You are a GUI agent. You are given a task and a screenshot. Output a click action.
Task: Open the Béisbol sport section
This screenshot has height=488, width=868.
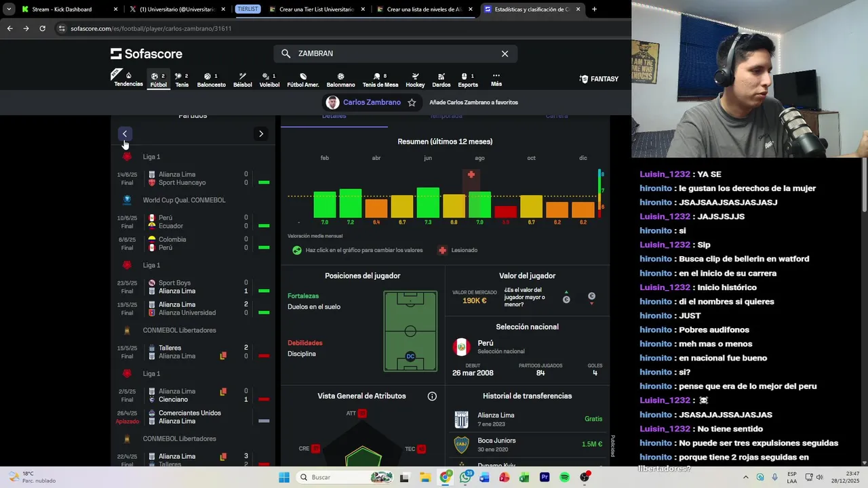[243, 79]
